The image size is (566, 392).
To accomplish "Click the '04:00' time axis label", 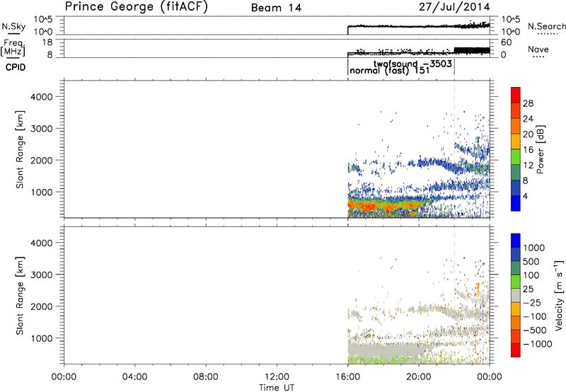I will tap(134, 377).
